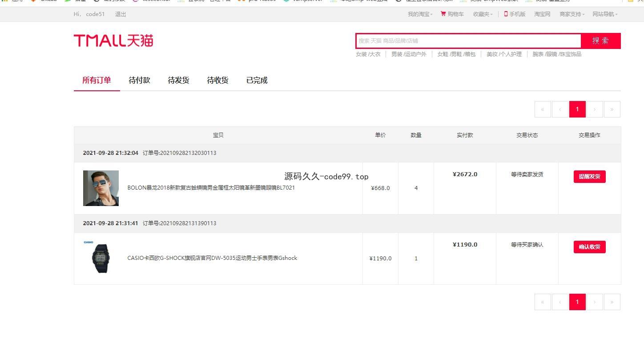Click the 实付款 column header
This screenshot has height=344, width=644.
point(465,135)
